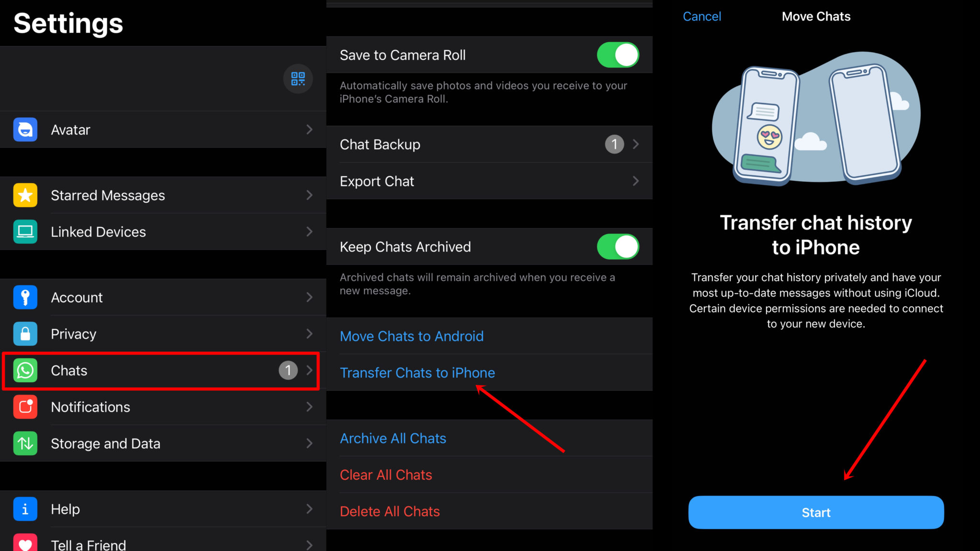Tap the Account key icon
980x551 pixels.
pos(25,298)
